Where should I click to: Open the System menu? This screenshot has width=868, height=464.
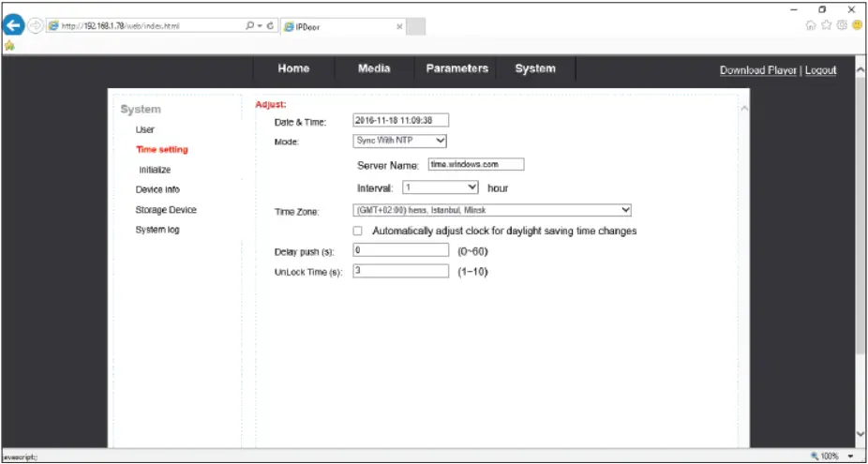[x=535, y=68]
